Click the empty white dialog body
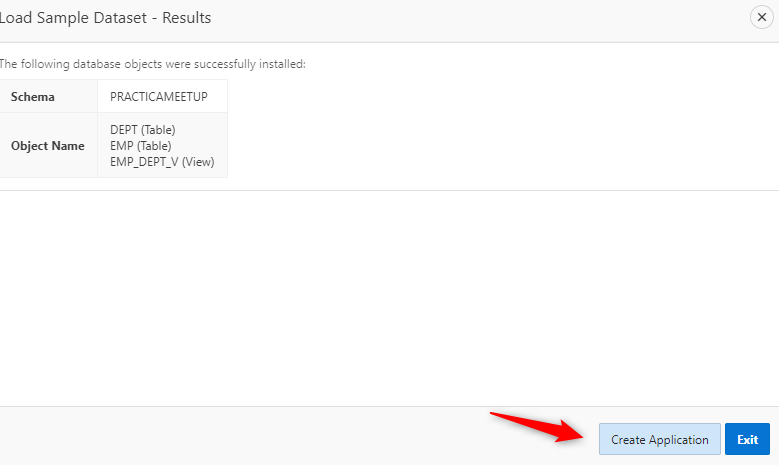The height and width of the screenshot is (465, 779). (x=389, y=300)
